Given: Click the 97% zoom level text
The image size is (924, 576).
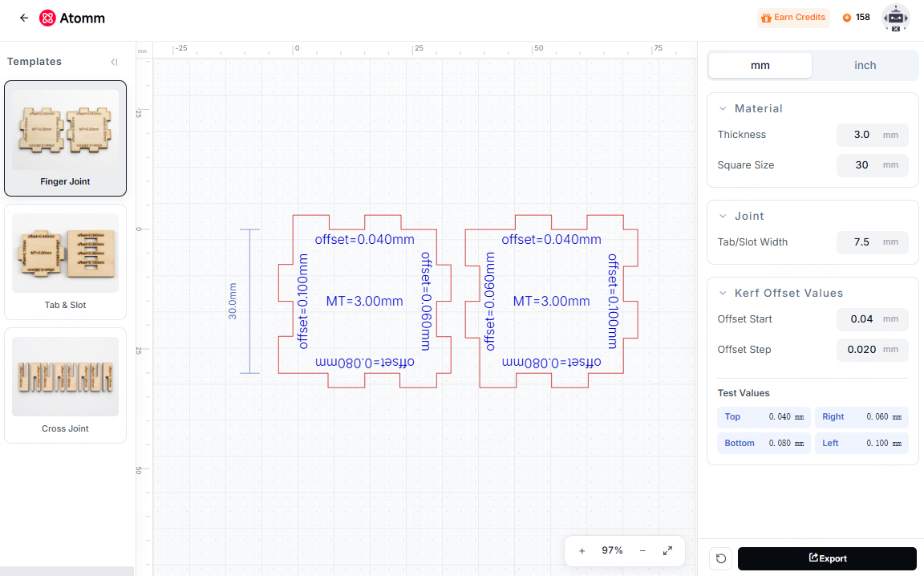Looking at the screenshot, I should [612, 550].
